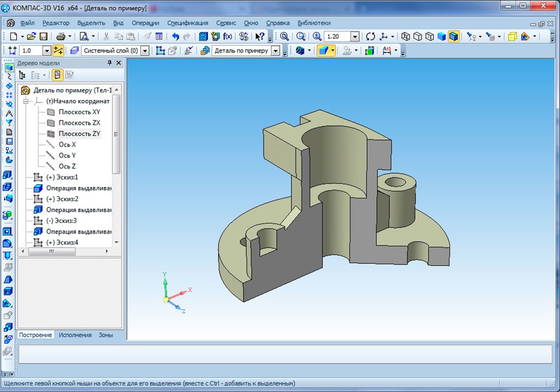The image size is (560, 392).
Task: Open the variables f(x) panel
Action: pyautogui.click(x=227, y=37)
